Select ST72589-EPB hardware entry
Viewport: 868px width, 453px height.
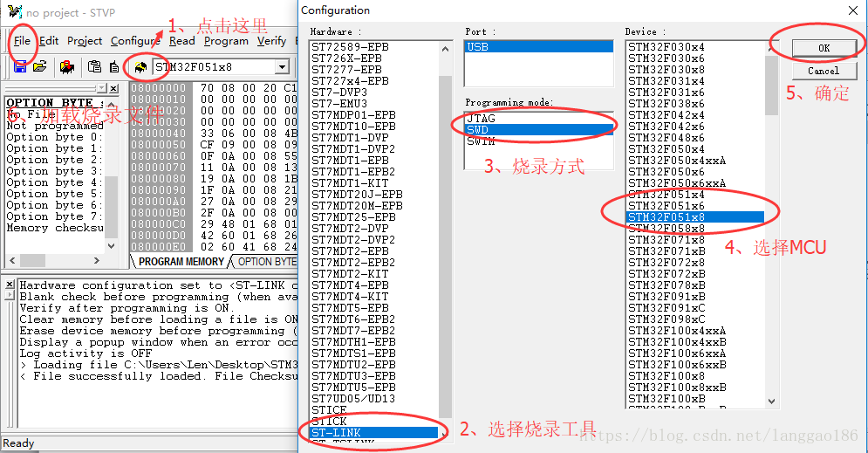pos(374,47)
